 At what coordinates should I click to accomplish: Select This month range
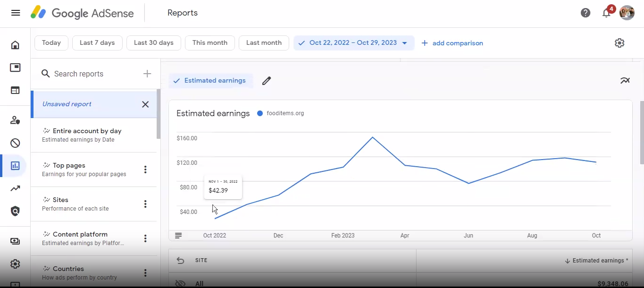tap(210, 43)
